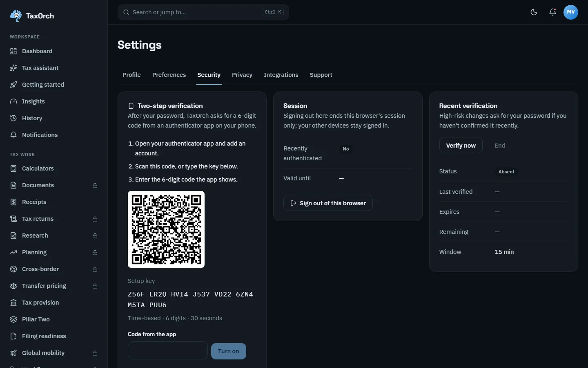
Task: Click the lock icon beside Documents
Action: [95, 186]
